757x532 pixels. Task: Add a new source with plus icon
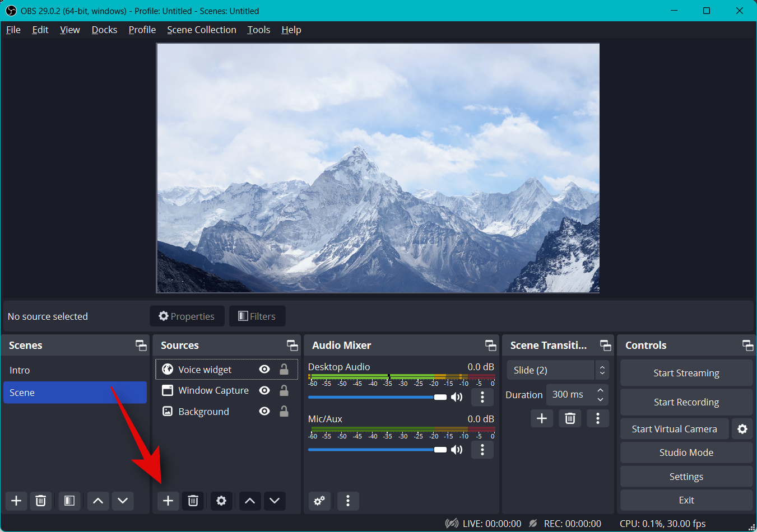168,501
